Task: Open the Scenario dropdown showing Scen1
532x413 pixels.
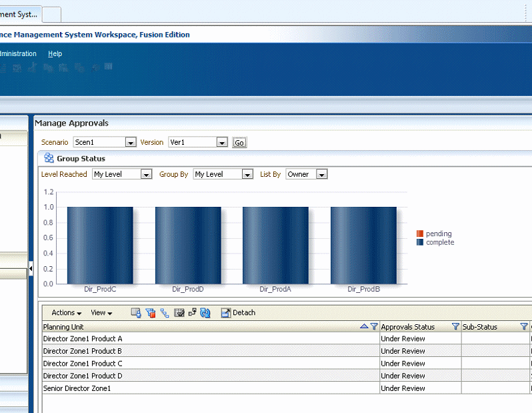Action: coord(131,142)
